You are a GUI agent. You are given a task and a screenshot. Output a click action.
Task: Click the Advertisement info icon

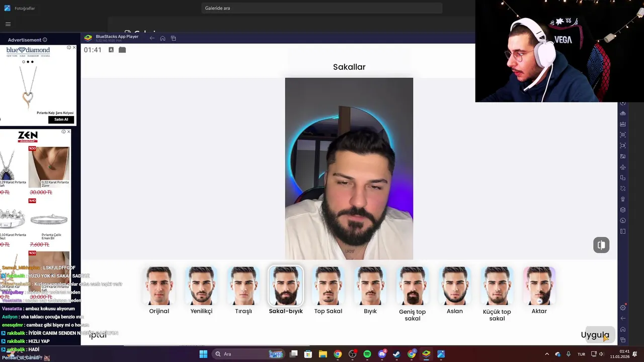pos(45,40)
